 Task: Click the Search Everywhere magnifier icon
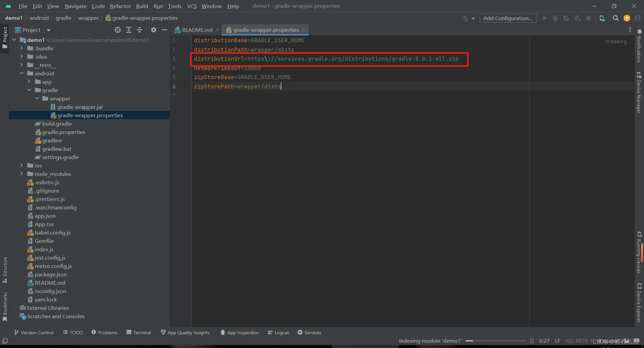[x=616, y=18]
